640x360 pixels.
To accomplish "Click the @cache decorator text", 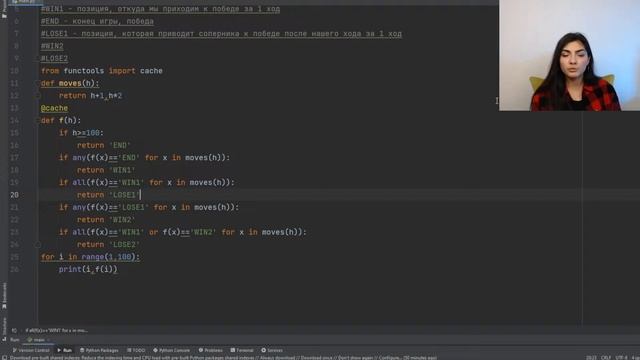I will click(54, 108).
